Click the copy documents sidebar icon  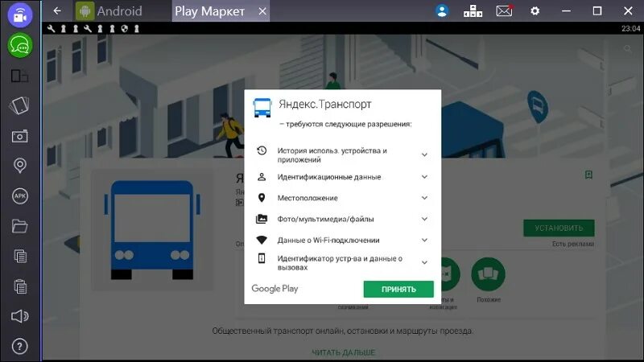pos(20,256)
